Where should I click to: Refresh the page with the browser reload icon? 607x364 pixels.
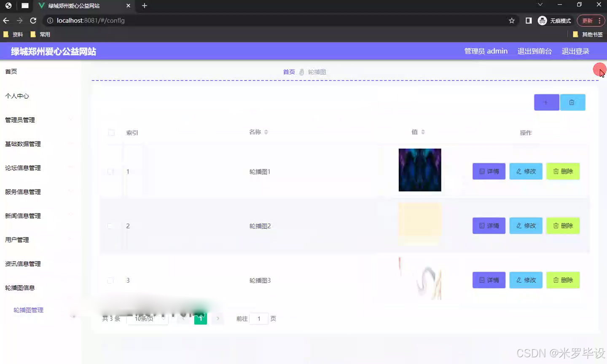(33, 20)
